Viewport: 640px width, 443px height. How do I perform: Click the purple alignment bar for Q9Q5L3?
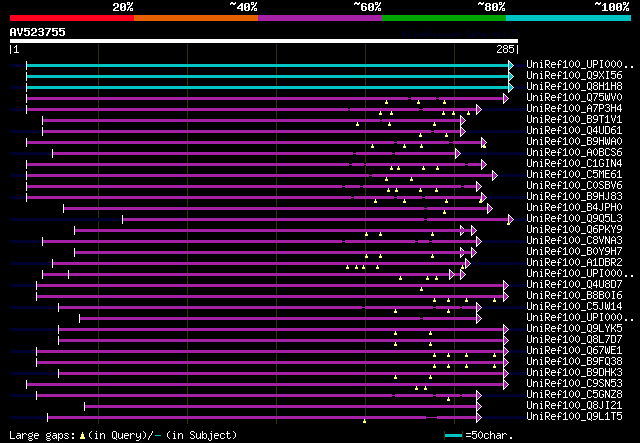pyautogui.click(x=318, y=220)
